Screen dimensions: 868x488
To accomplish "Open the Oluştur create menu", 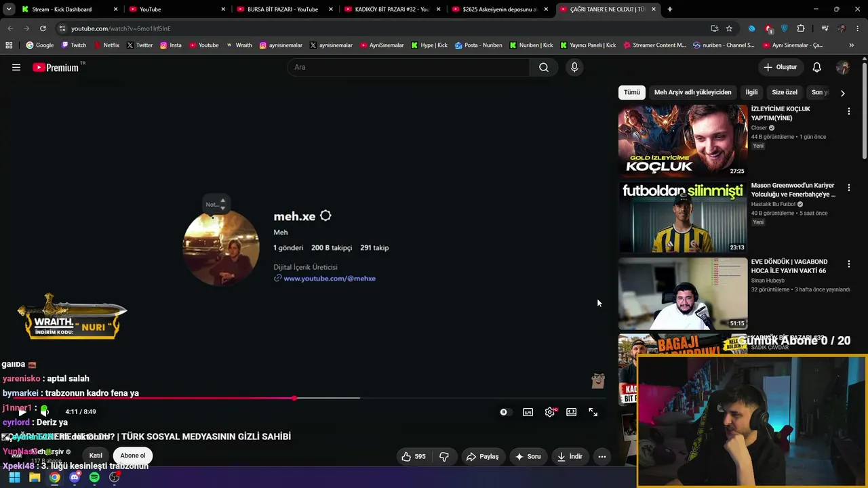I will (x=781, y=67).
